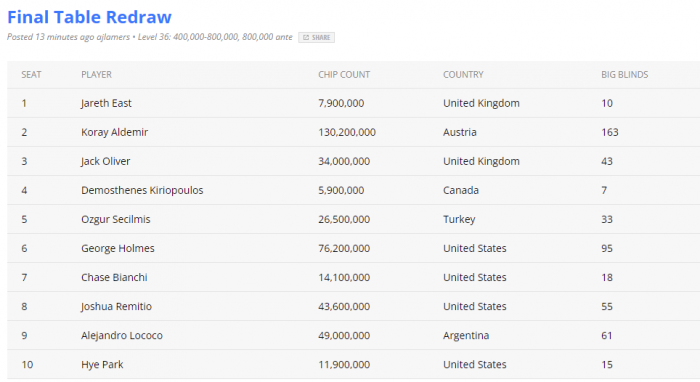Click the CHIP COUNT column header
This screenshot has height=382, width=700.
[x=344, y=75]
